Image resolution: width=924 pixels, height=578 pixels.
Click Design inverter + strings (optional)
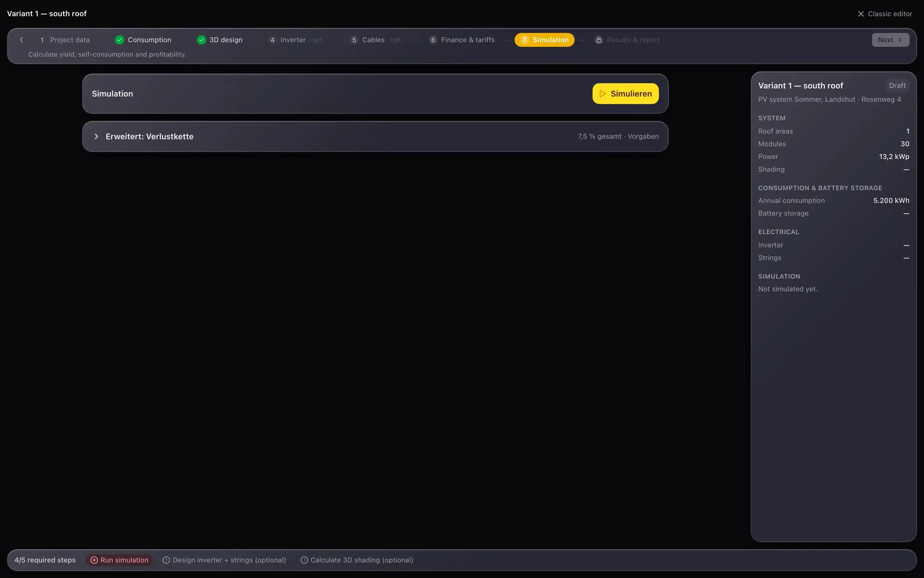click(x=224, y=560)
